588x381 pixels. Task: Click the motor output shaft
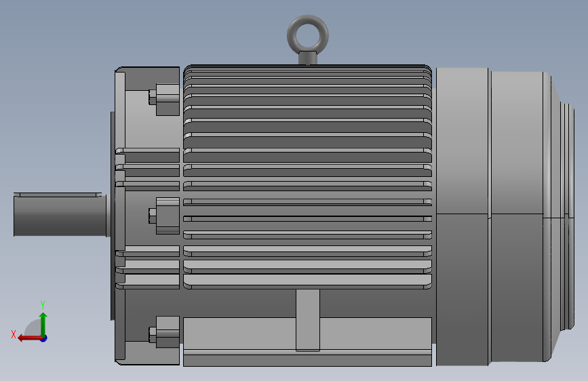[x=60, y=216]
